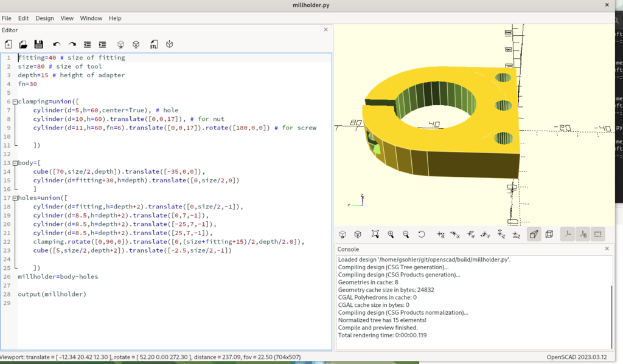Zoom in on the 3D viewport
This screenshot has height=364, width=623.
[x=391, y=235]
